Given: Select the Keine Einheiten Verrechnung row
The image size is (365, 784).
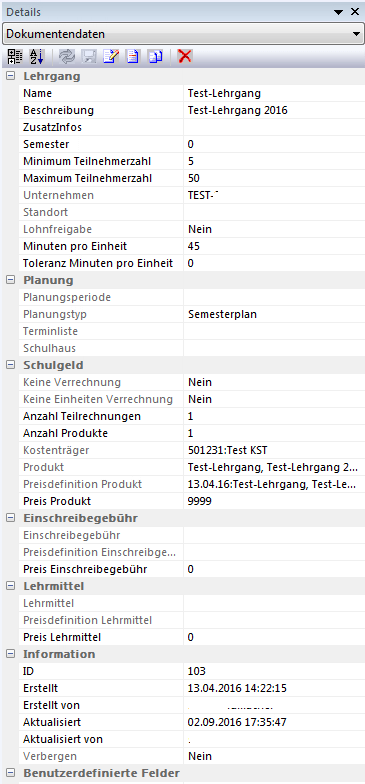Looking at the screenshot, I should pos(192,400).
